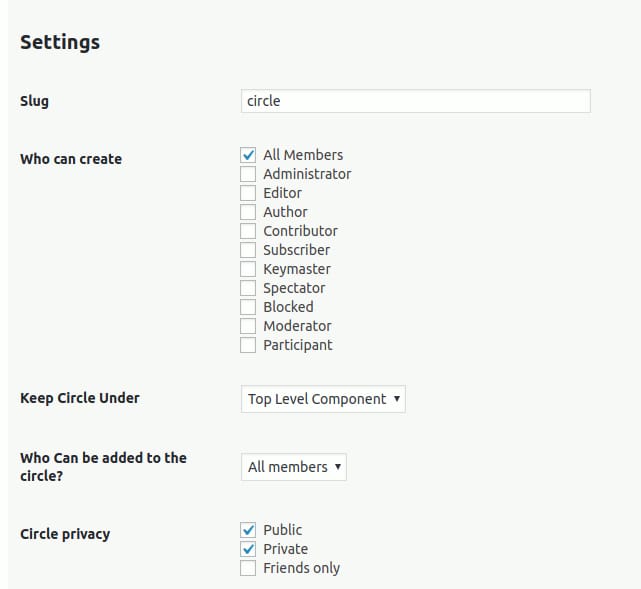Enable Subscriber role checkbox

click(249, 250)
